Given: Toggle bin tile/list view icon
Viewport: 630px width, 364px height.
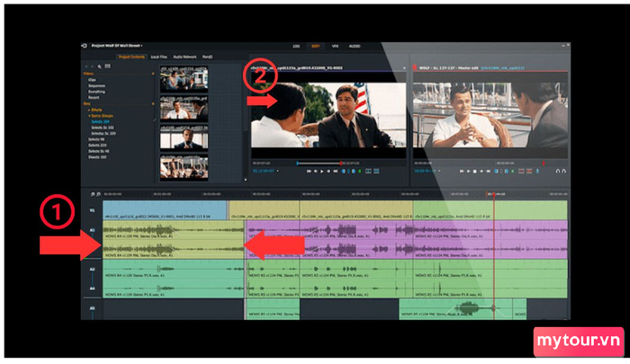Looking at the screenshot, I should (x=108, y=67).
